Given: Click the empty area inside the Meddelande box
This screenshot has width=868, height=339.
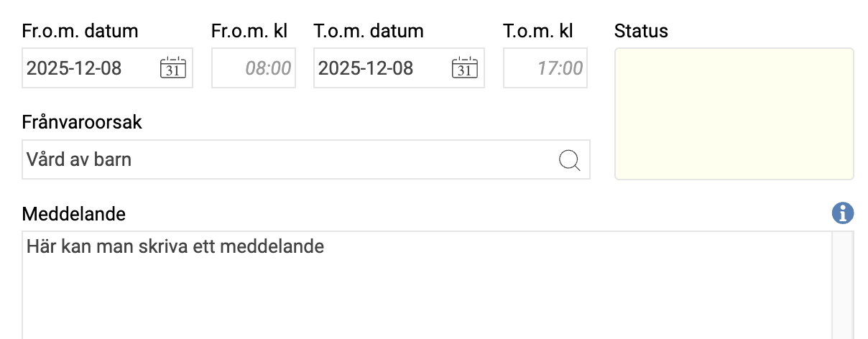Looking at the screenshot, I should click(424, 302).
